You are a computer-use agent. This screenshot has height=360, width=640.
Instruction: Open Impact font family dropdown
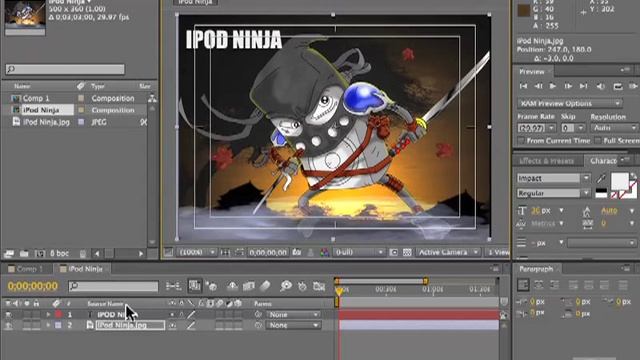[586, 178]
